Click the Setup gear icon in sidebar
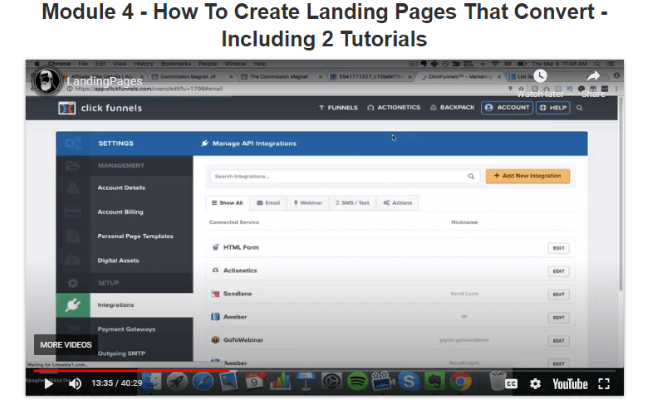 click(x=73, y=283)
